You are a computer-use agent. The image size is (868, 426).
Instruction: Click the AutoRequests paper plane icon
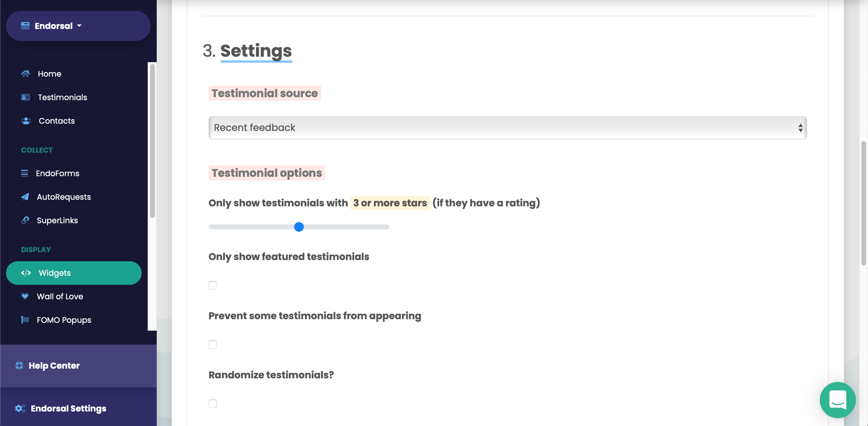[25, 197]
